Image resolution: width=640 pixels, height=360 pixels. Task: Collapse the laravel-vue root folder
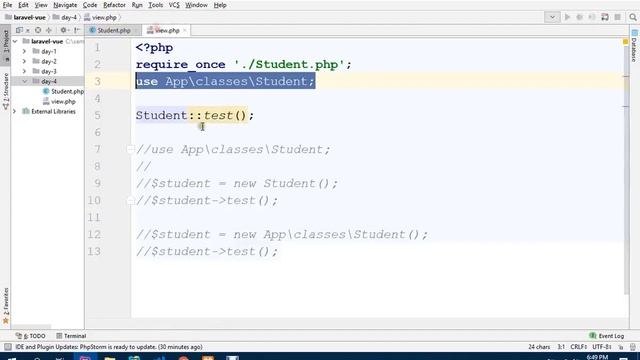(x=15, y=41)
